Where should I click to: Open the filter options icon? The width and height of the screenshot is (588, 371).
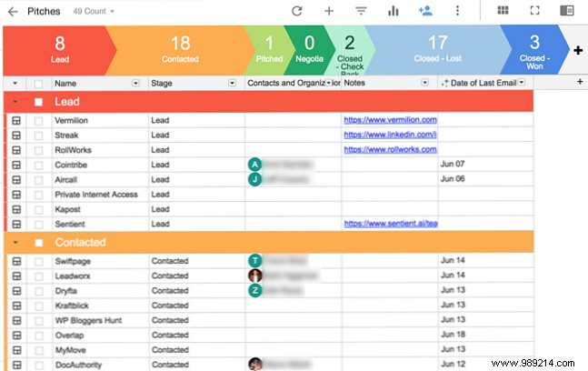361,11
